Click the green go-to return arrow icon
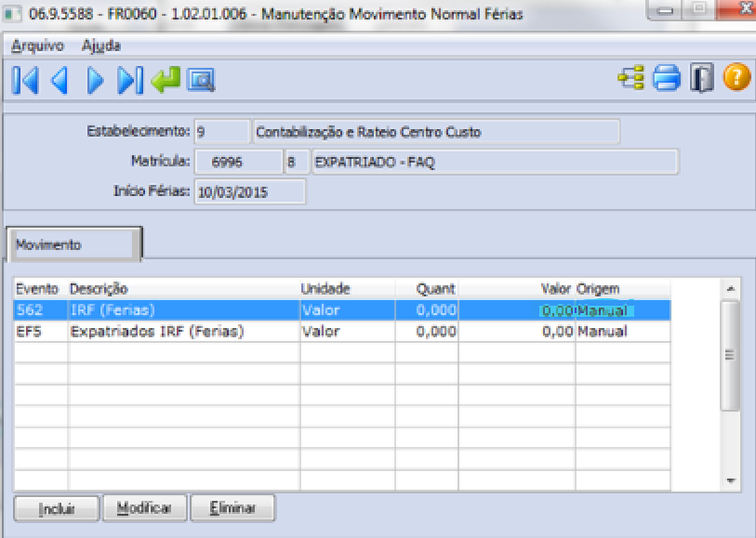 pyautogui.click(x=166, y=80)
